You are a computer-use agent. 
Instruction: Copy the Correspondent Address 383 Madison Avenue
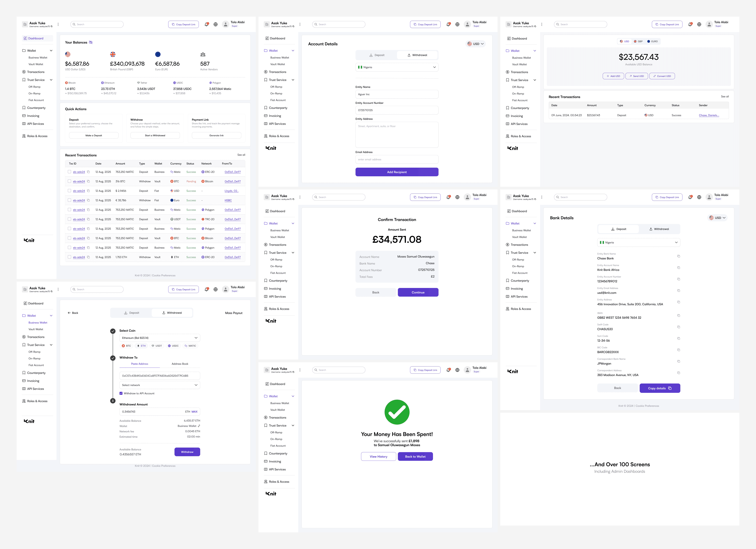(x=678, y=373)
